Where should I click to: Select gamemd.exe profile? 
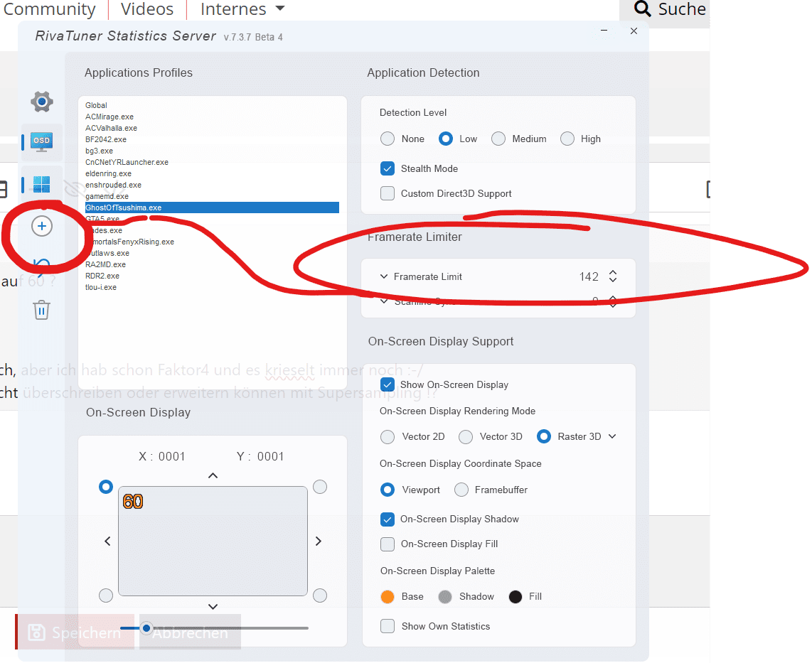pos(107,196)
